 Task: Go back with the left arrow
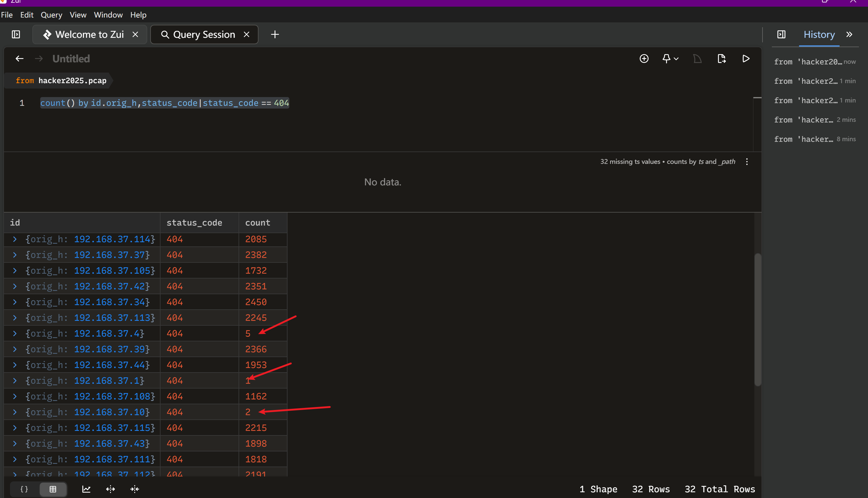click(19, 58)
